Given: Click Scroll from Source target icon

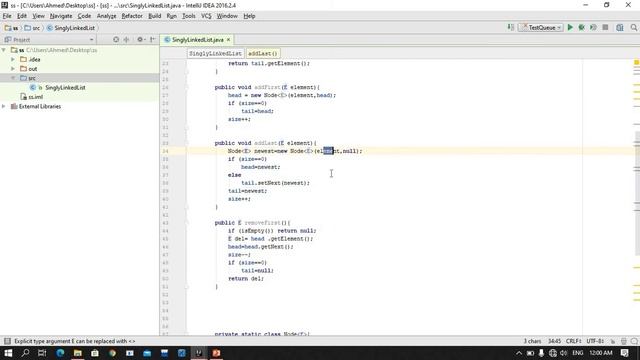Looking at the screenshot, I should pyautogui.click(x=116, y=40).
